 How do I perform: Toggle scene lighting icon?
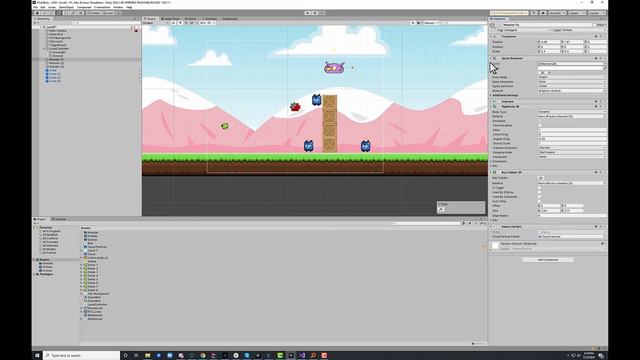coord(180,23)
